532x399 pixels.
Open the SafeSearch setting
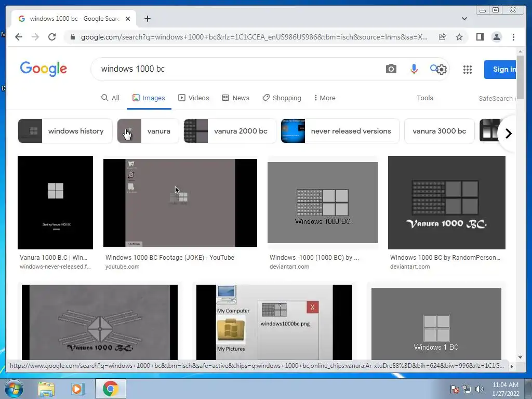(497, 98)
